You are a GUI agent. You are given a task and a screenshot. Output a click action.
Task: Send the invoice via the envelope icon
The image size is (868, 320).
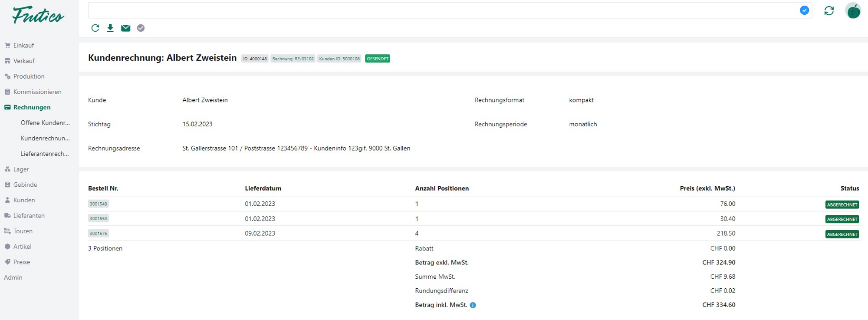(125, 28)
